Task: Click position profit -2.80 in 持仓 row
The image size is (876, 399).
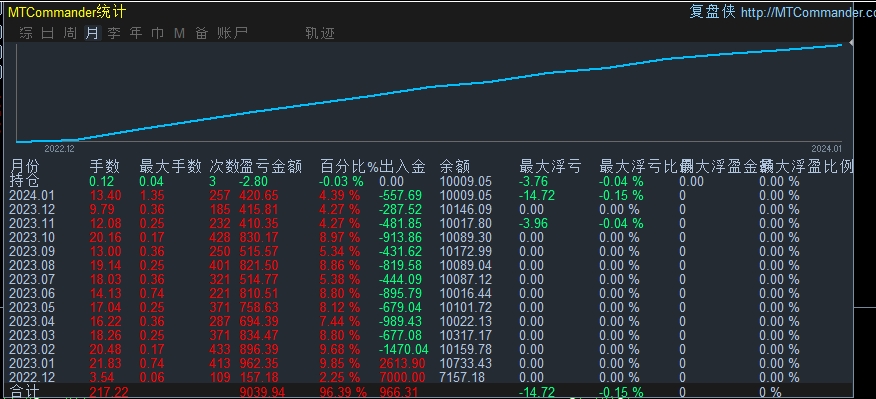Action: (x=254, y=181)
